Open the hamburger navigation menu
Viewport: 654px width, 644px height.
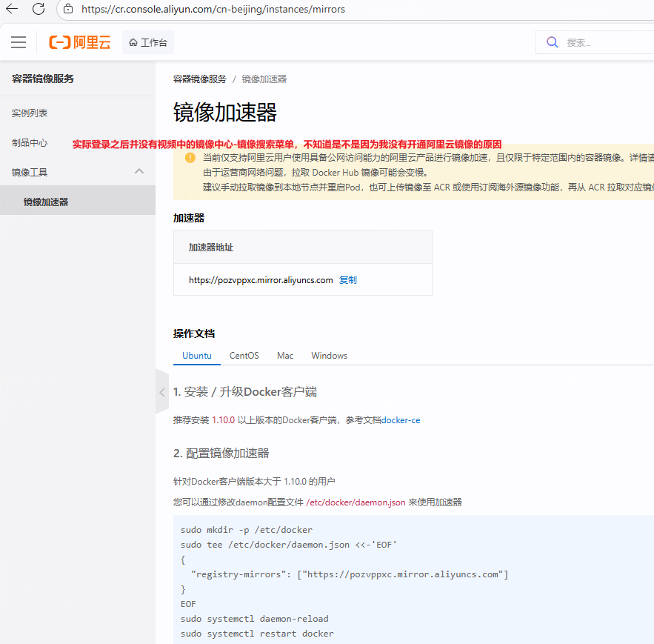19,42
